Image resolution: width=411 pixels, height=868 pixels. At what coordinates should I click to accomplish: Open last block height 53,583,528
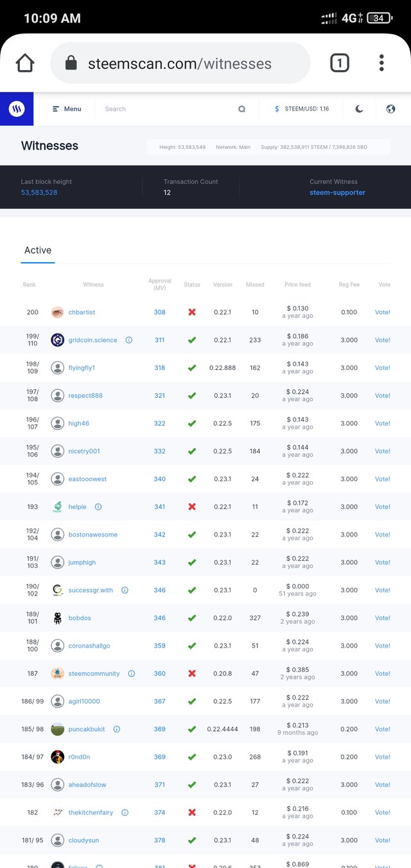[x=39, y=193]
